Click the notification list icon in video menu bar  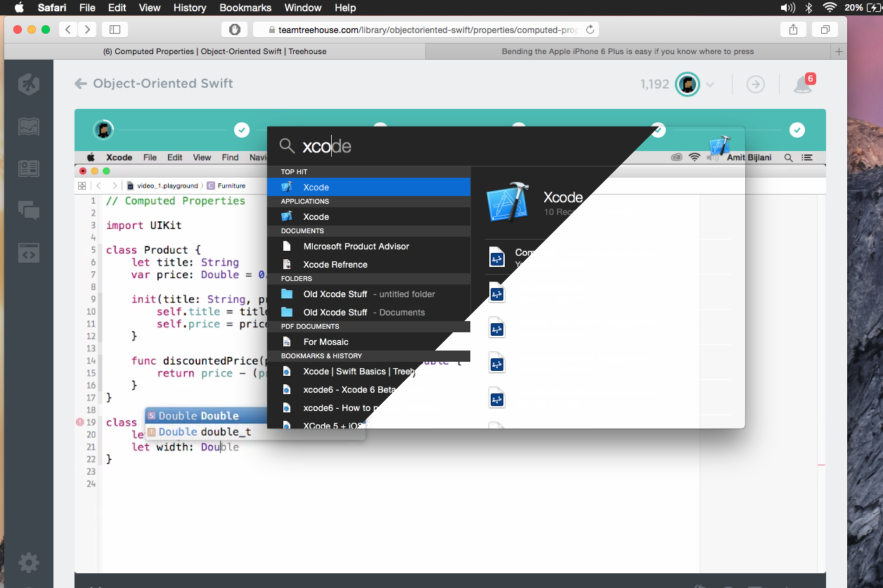807,158
